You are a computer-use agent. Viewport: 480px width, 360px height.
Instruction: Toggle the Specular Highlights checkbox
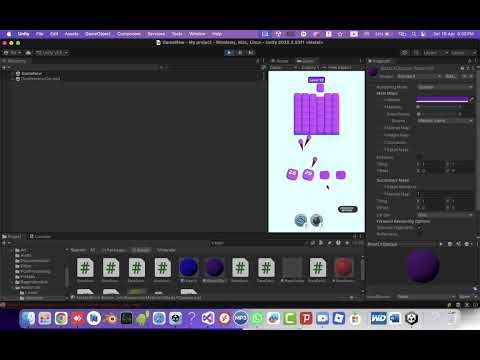(x=419, y=228)
